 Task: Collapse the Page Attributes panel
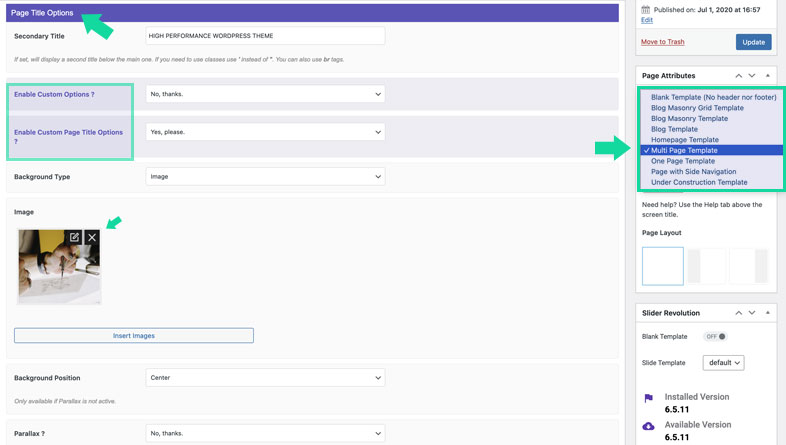point(768,76)
